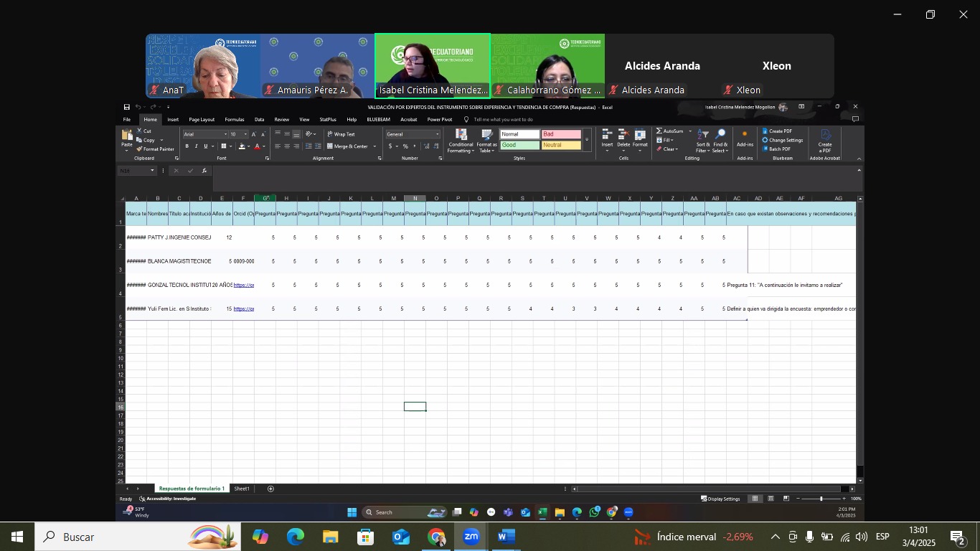Apply Percent Style format
Viewport: 980px width, 551px height.
tap(405, 146)
